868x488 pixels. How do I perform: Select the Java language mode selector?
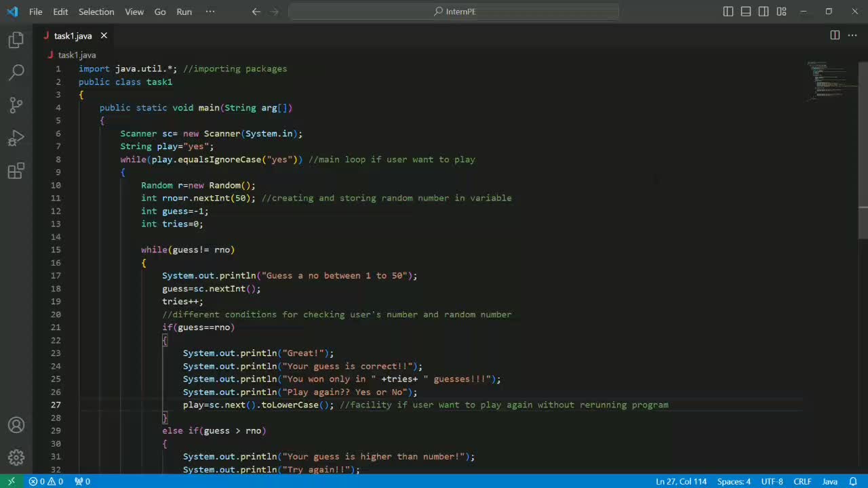829,481
